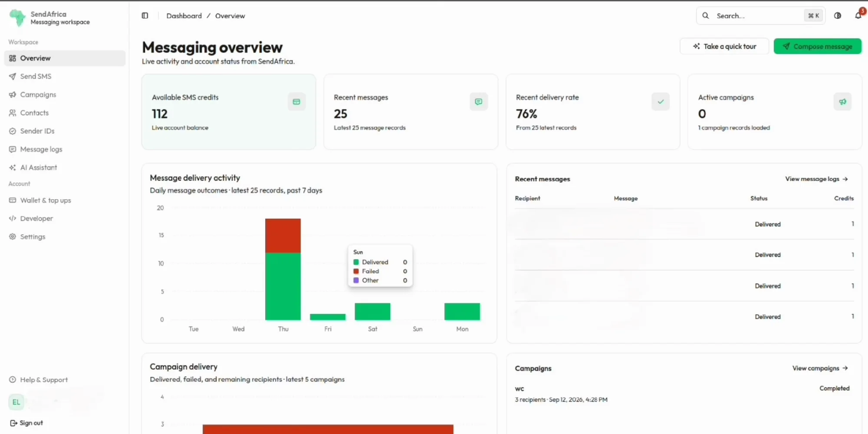Click Compose message button
The image size is (868, 434).
(x=818, y=46)
